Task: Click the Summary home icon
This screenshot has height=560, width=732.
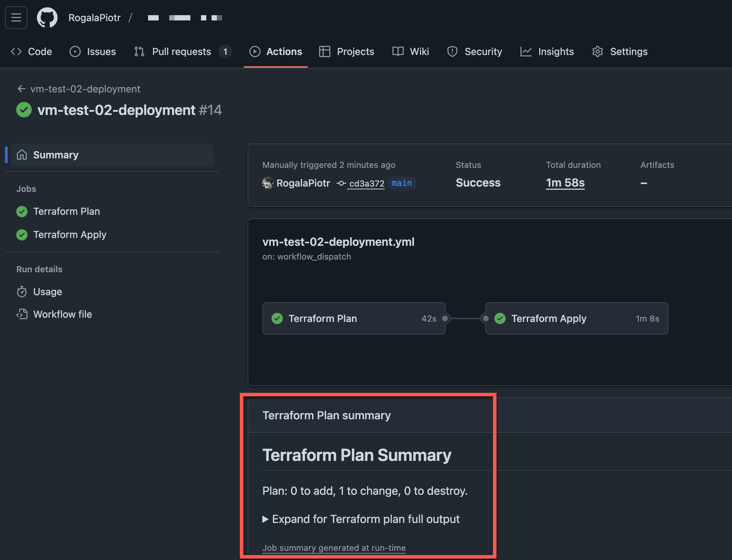Action: point(22,155)
